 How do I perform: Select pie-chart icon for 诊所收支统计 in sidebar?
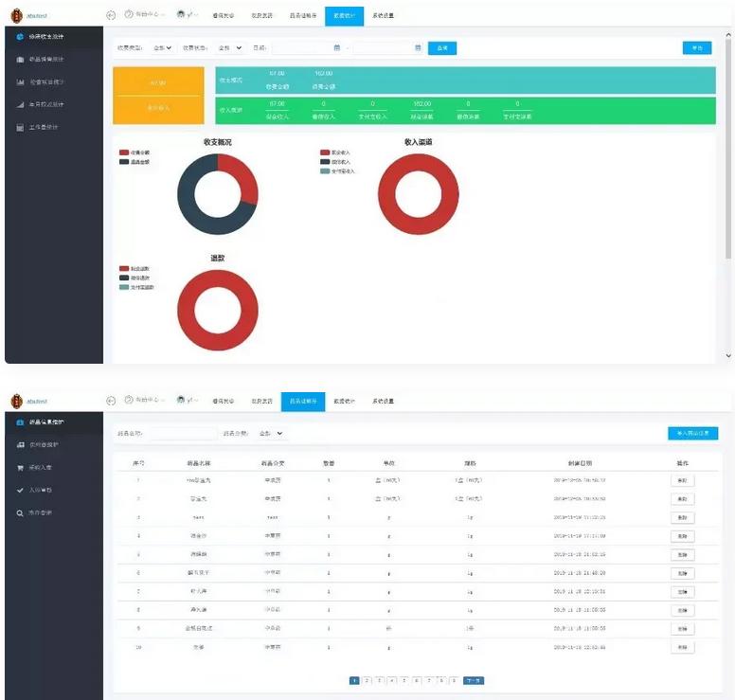click(x=20, y=37)
